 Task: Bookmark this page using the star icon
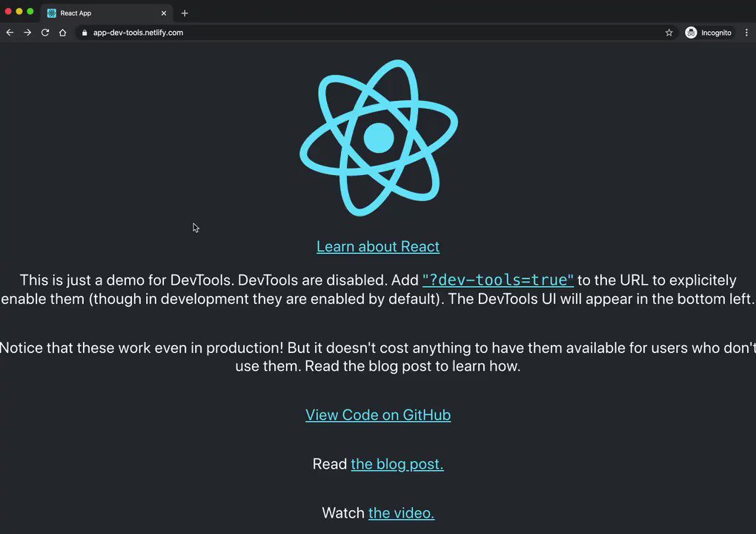point(669,33)
